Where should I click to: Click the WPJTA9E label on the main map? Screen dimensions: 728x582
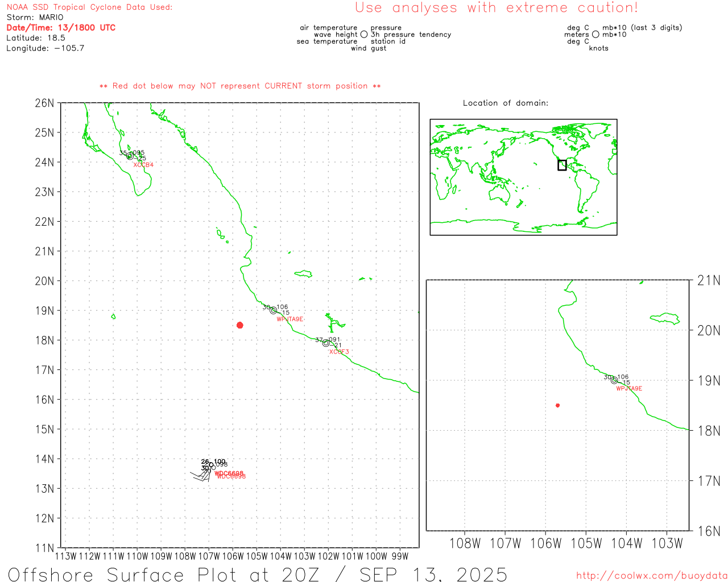coord(290,319)
